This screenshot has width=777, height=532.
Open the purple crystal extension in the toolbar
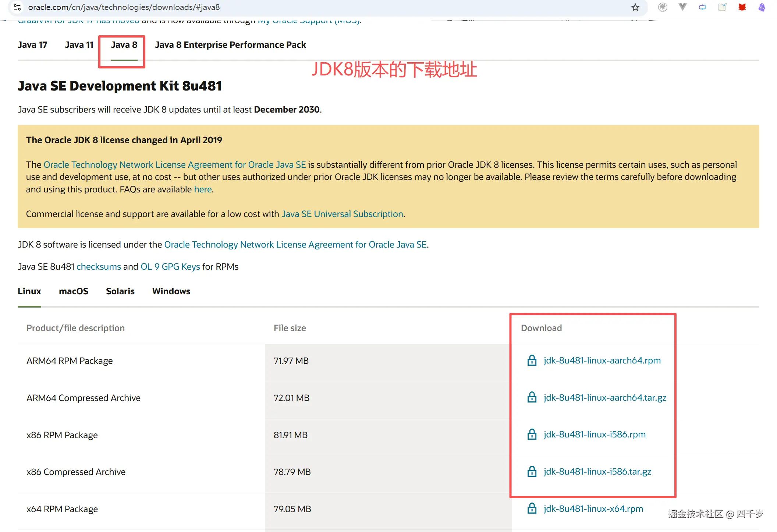[x=762, y=7]
